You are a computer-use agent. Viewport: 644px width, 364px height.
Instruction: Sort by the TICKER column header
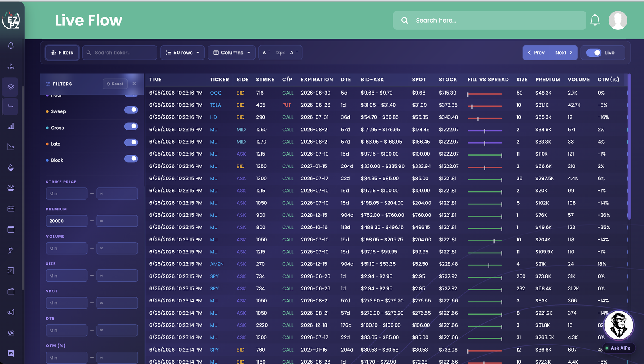(219, 80)
